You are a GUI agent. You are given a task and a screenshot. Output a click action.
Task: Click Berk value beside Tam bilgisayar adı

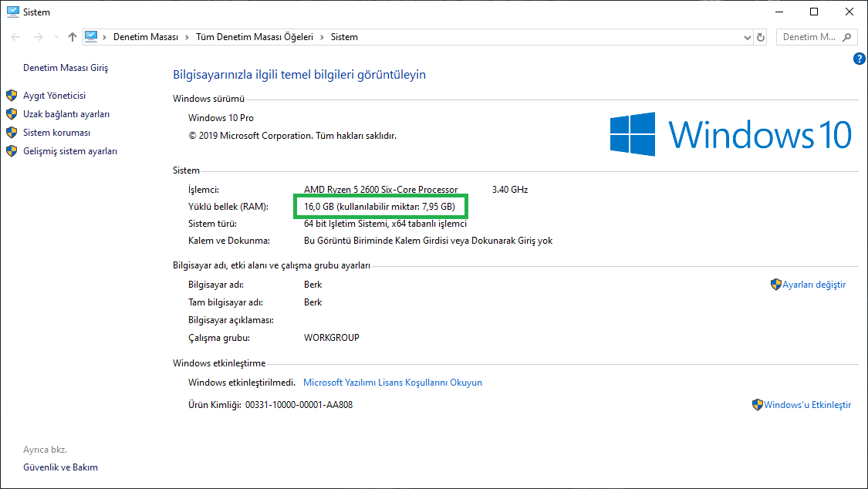point(312,302)
